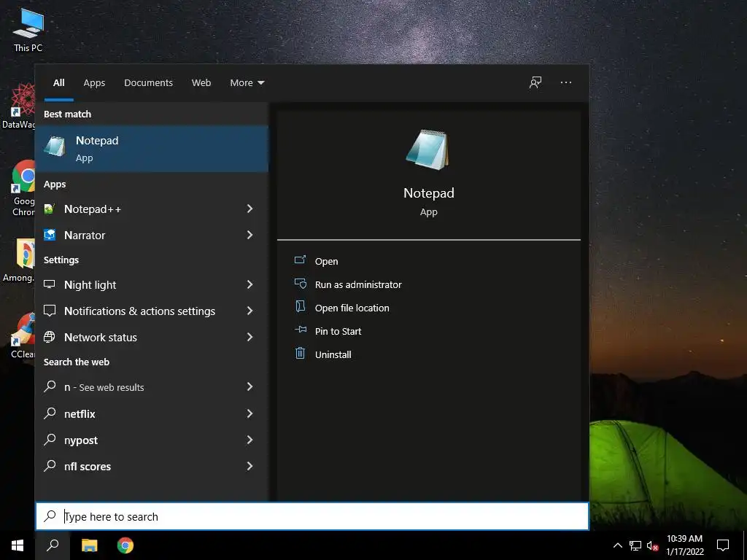Click the Open file location icon
Image resolution: width=747 pixels, height=560 pixels.
click(x=300, y=307)
